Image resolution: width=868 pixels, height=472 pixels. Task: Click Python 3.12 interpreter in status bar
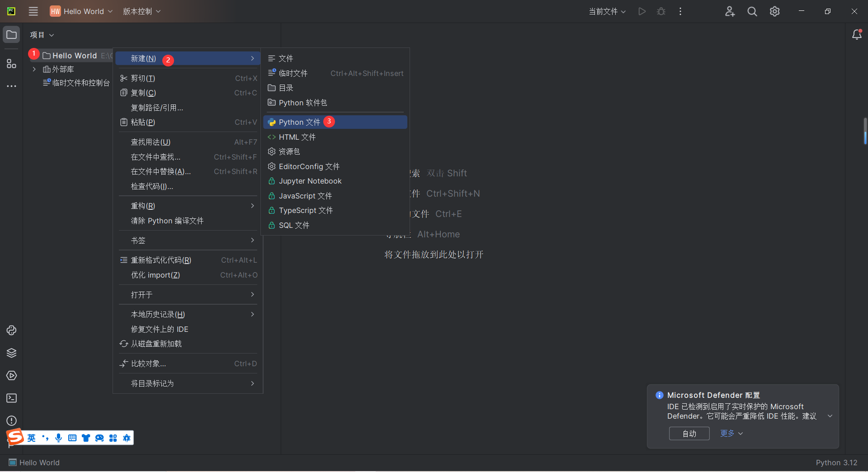(x=836, y=463)
